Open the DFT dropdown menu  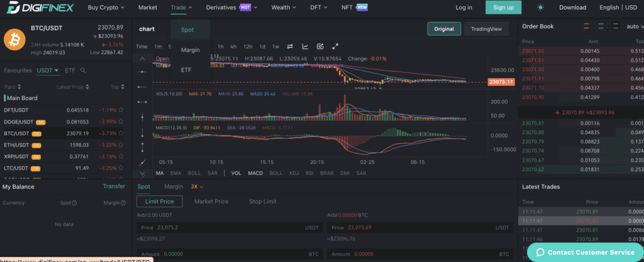point(319,8)
